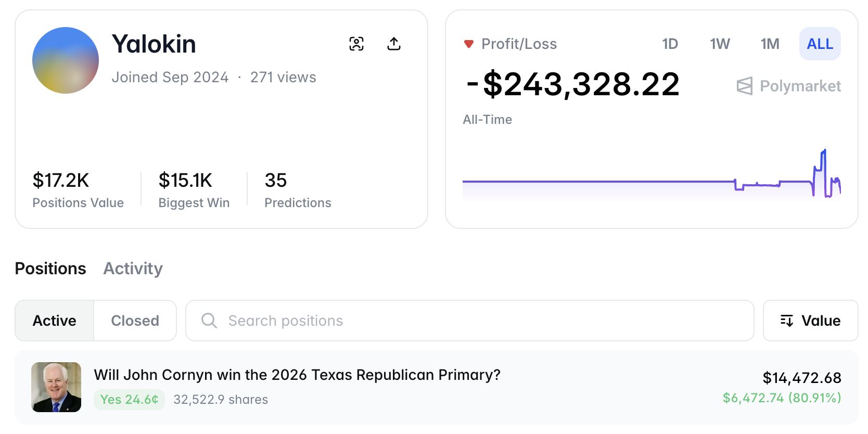Viewport: 868px width, 434px height.
Task: Click the share profile upload icon
Action: click(394, 44)
